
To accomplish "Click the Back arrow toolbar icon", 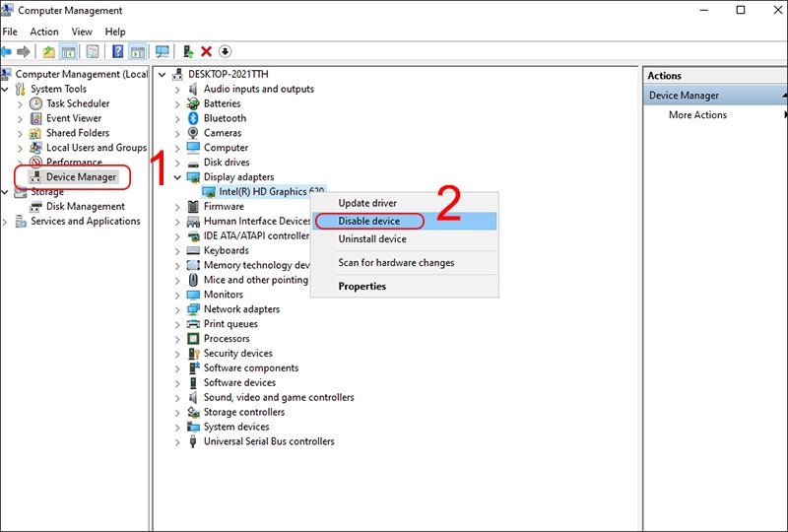I will coord(6,51).
